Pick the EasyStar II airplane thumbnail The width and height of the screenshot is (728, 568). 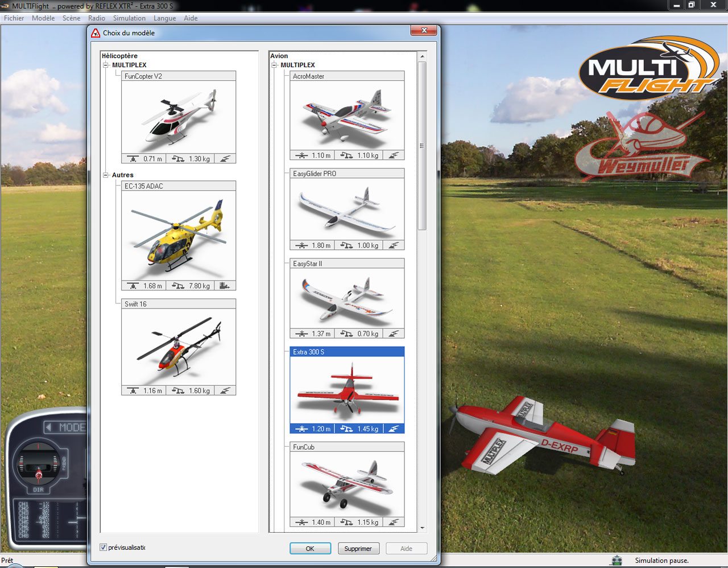pyautogui.click(x=347, y=298)
